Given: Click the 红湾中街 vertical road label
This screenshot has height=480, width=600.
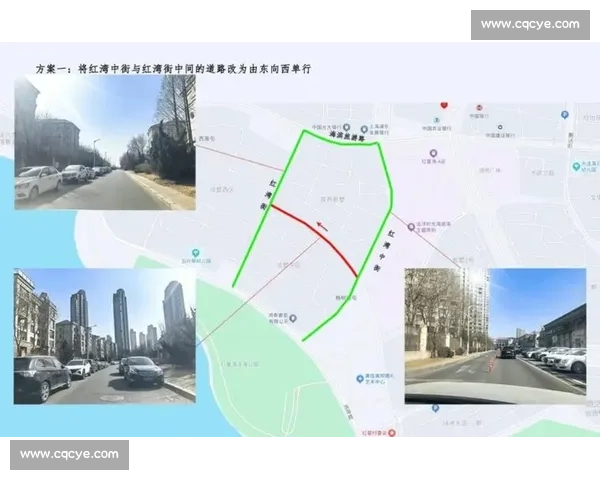Looking at the screenshot, I should (384, 251).
